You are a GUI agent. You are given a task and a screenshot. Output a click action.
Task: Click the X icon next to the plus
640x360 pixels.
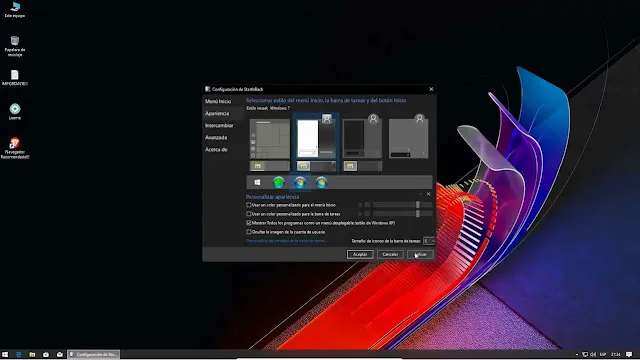428,194
